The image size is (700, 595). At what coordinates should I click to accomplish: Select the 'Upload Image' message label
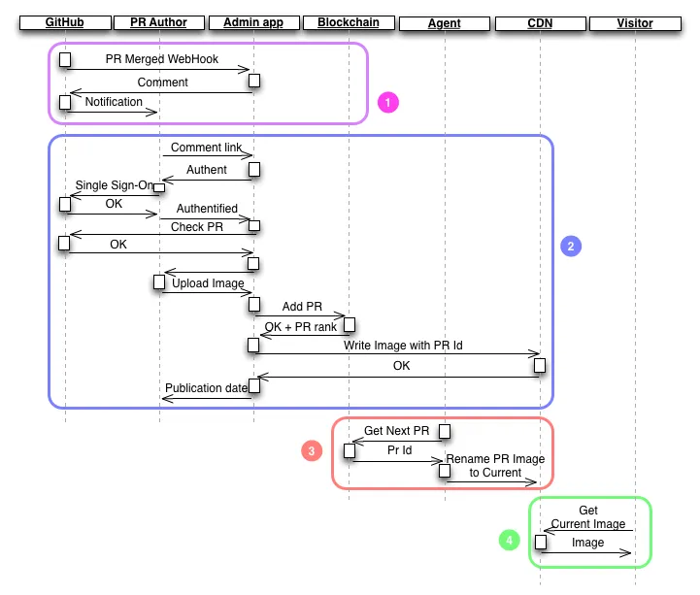[208, 283]
